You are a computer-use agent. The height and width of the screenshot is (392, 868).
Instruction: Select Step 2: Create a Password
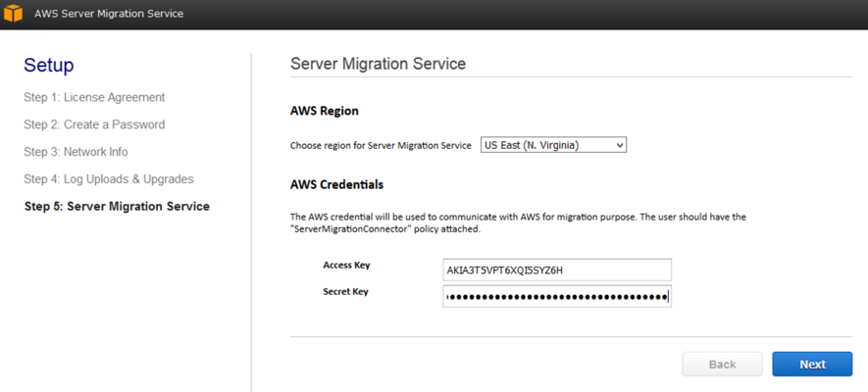point(94,124)
